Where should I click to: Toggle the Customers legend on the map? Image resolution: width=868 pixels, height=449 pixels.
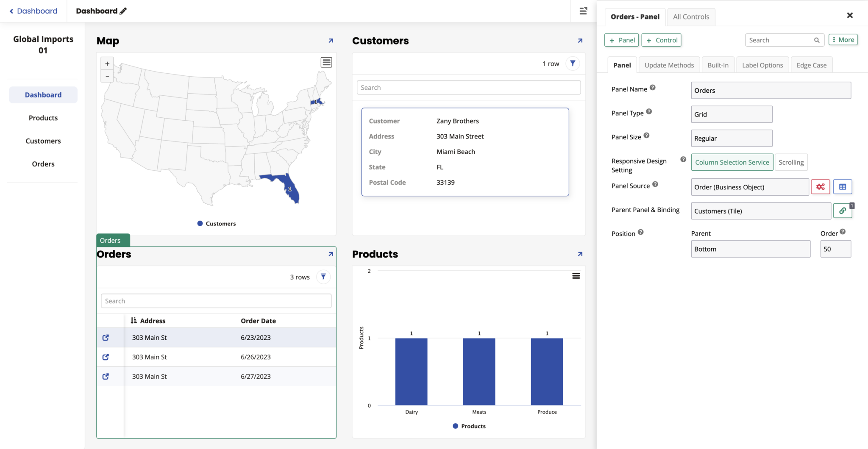coord(217,224)
